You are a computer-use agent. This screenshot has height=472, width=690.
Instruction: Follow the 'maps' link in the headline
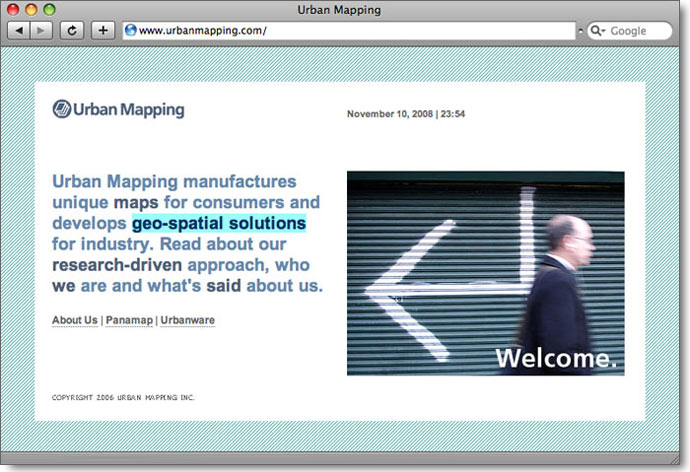(136, 202)
